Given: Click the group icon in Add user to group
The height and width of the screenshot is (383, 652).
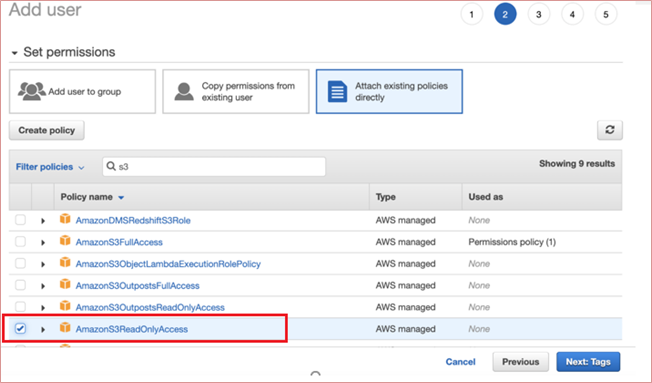Looking at the screenshot, I should pyautogui.click(x=32, y=91).
